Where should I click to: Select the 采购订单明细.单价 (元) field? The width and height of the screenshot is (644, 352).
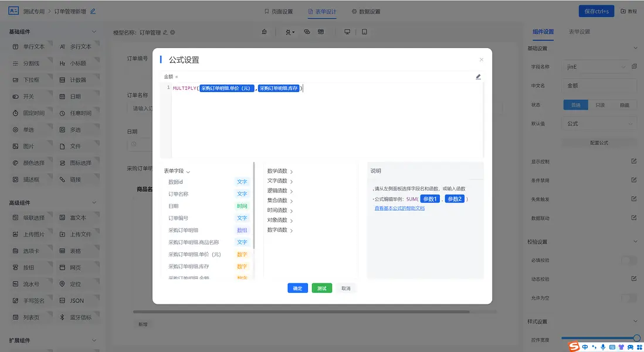pyautogui.click(x=208, y=255)
